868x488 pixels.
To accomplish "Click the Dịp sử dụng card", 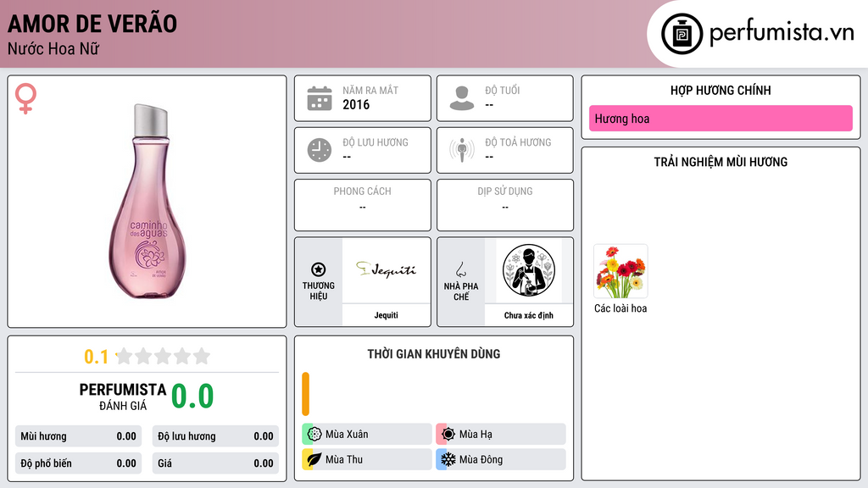I will [x=505, y=205].
